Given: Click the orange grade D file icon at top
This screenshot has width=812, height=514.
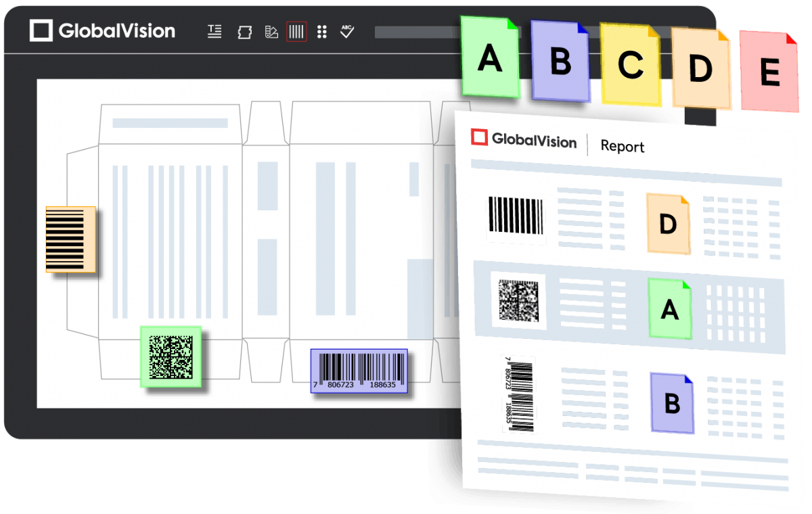Looking at the screenshot, I should pos(700,68).
